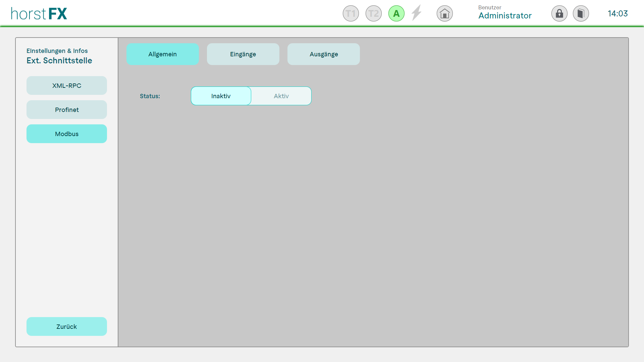Select Modbus interface in sidebar
The width and height of the screenshot is (644, 362).
click(x=67, y=134)
